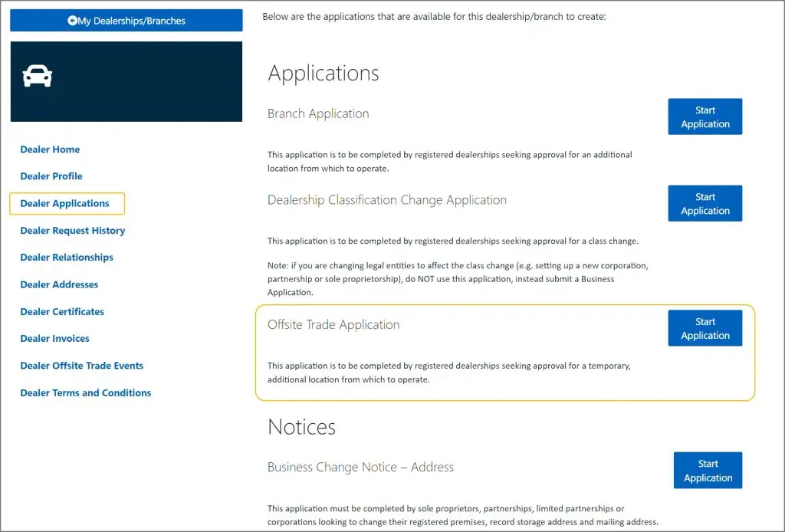Select Dealer Applications in sidebar
Screen dimensions: 785x532
pos(65,203)
